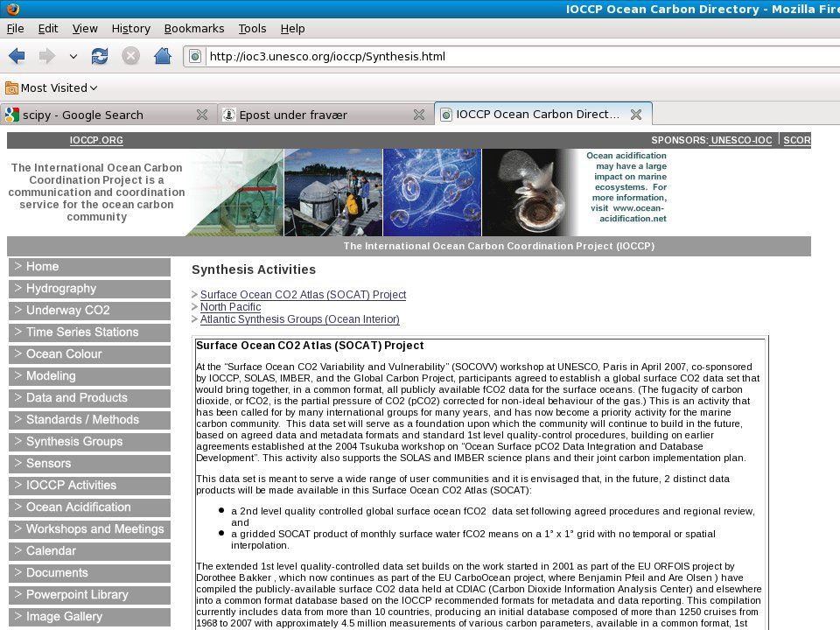This screenshot has height=630, width=840.
Task: Open Powerpoint Library sidebar item
Action: [x=89, y=595]
